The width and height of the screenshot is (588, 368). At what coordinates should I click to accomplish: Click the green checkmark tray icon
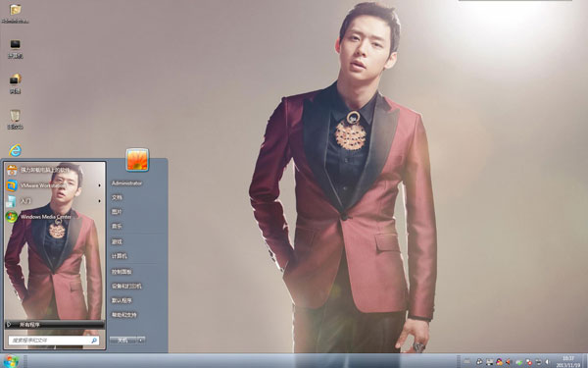click(519, 362)
